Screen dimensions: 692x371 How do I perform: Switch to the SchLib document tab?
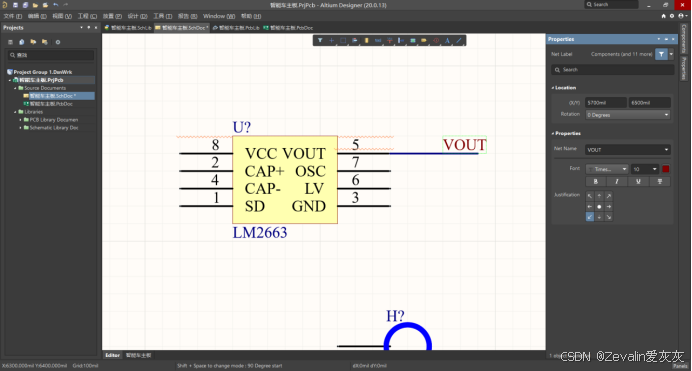[128, 27]
